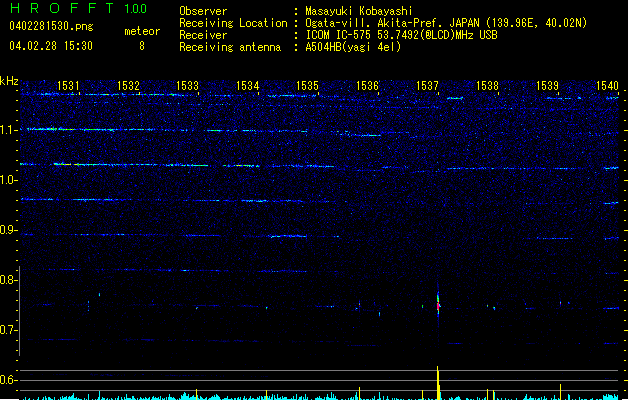The width and height of the screenshot is (629, 400).
Task: Click the HROFFT 1.0.0 title text
Action: click(78, 8)
